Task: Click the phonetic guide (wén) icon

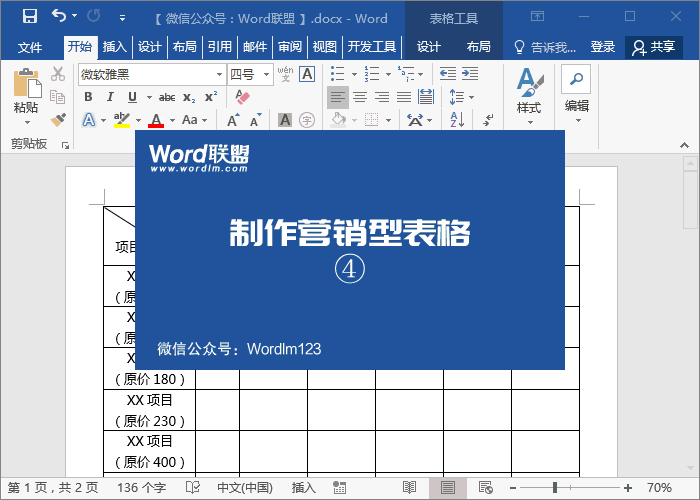Action: pyautogui.click(x=285, y=74)
